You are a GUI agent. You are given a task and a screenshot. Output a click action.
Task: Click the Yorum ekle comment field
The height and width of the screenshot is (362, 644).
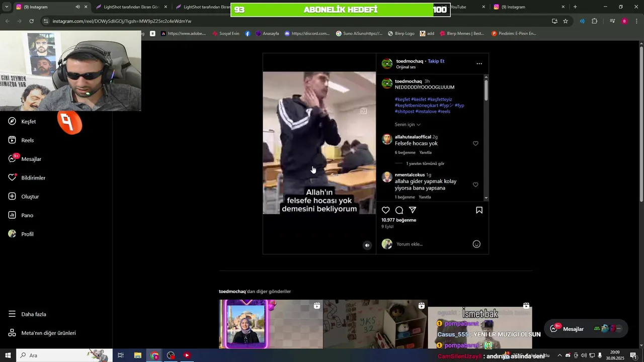click(432, 244)
